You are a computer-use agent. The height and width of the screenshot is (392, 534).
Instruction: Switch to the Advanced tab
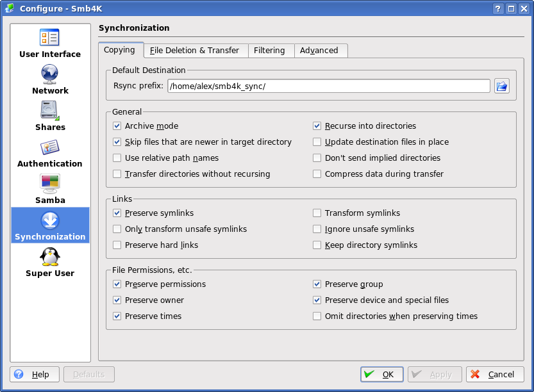321,51
